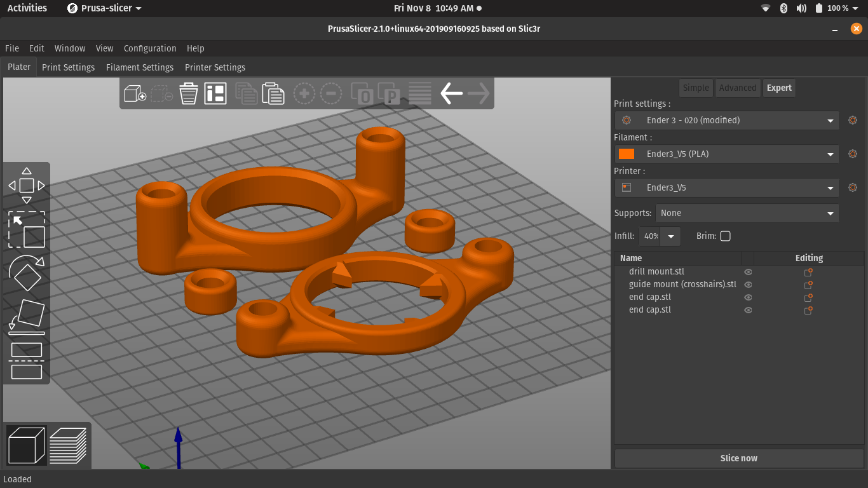
Task: Switch to Simple mode
Action: point(696,88)
